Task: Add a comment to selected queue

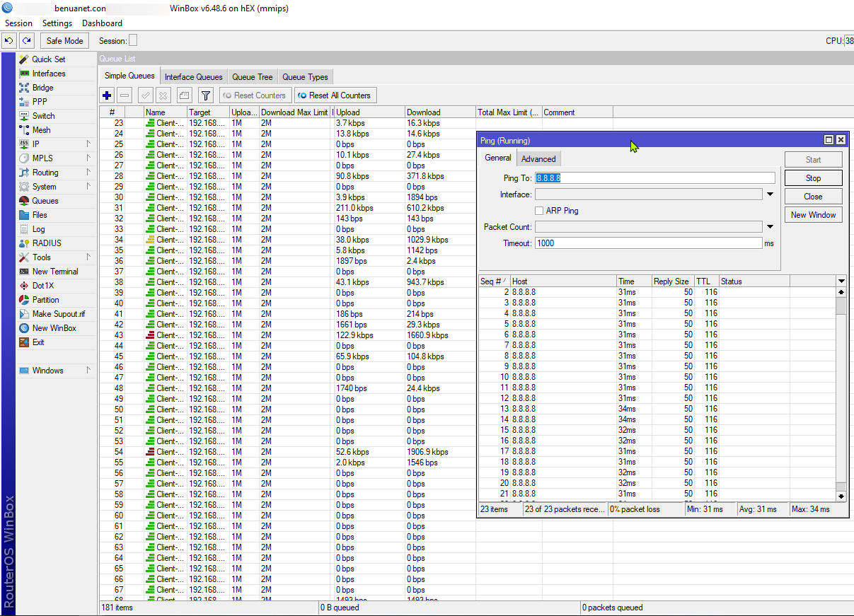Action: [x=185, y=95]
